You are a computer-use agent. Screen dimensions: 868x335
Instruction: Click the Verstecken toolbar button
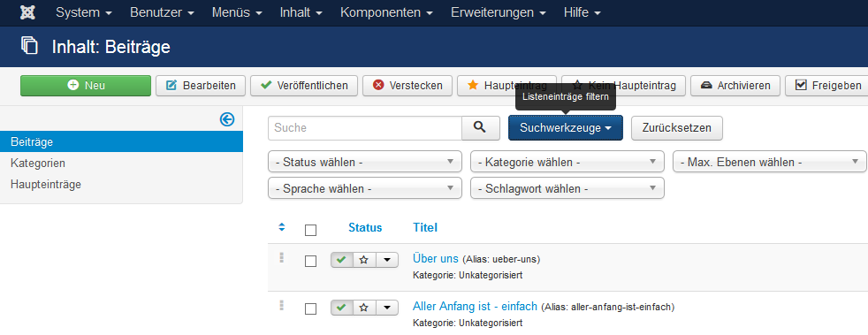(x=407, y=86)
